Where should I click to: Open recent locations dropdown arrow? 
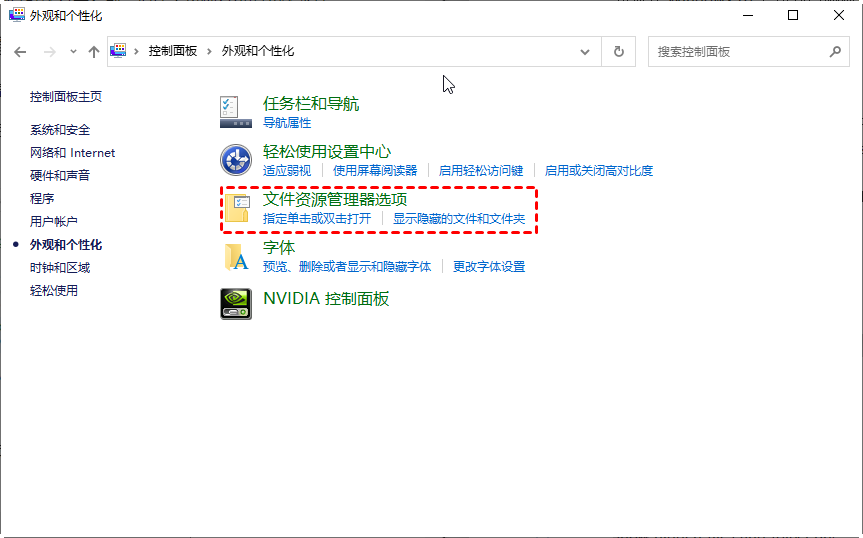pyautogui.click(x=73, y=52)
